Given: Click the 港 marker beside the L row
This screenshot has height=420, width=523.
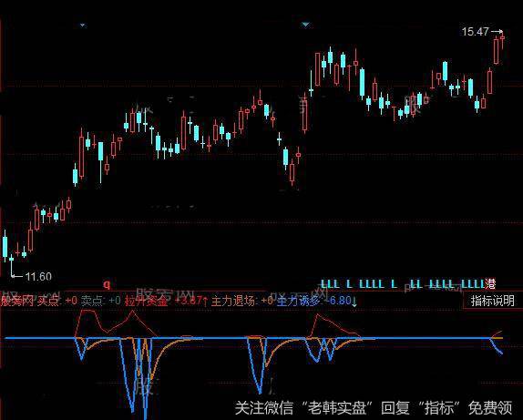Looking at the screenshot, I should (x=490, y=284).
